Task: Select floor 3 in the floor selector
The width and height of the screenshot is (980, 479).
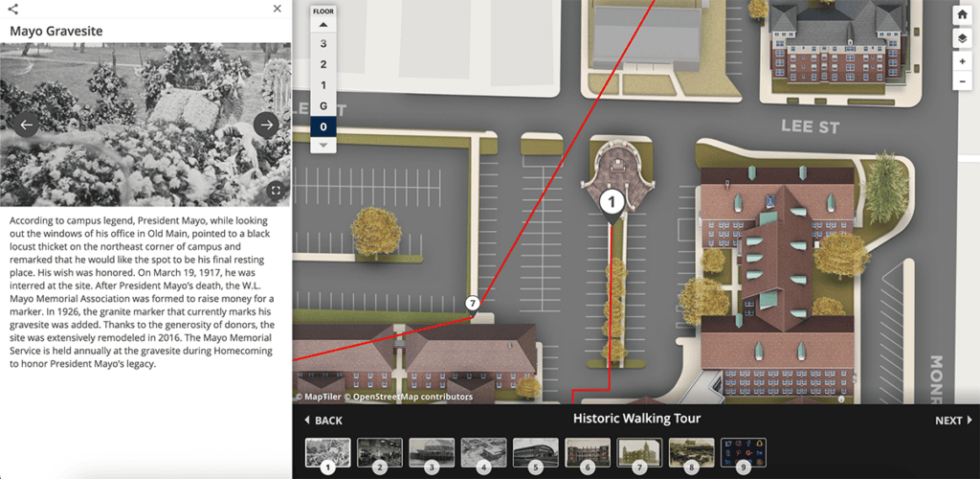Action: pos(323,44)
